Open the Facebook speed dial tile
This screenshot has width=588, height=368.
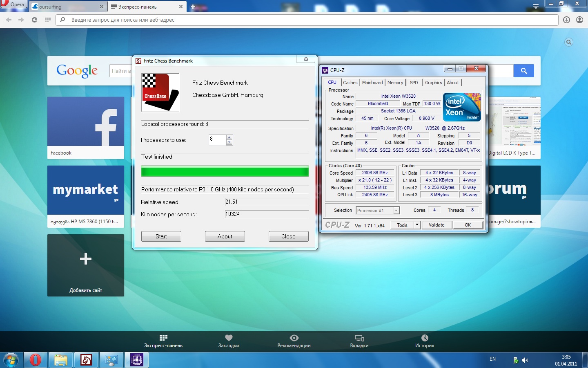tap(86, 128)
